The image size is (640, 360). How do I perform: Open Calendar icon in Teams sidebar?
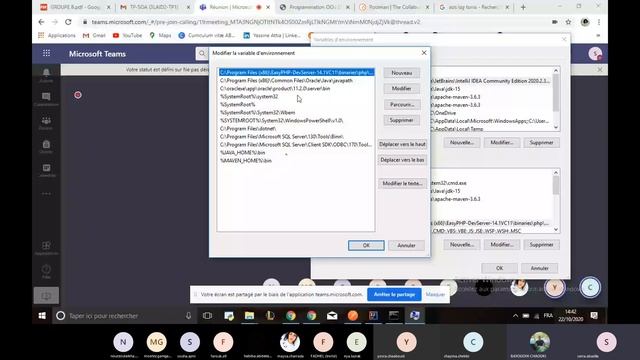(46, 169)
